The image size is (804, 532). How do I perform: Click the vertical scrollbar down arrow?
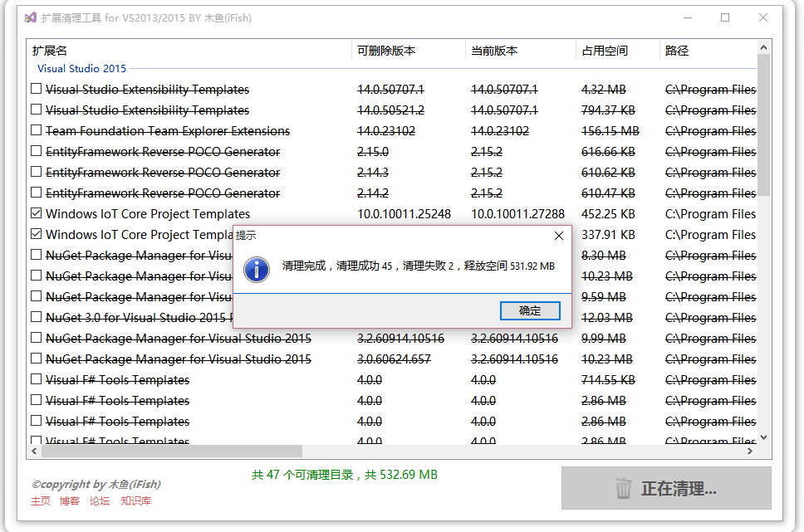click(763, 437)
